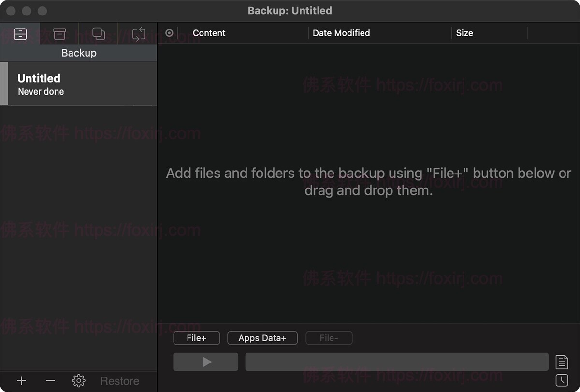This screenshot has width=580, height=392.
Task: Toggle the selection circle column header
Action: coord(169,33)
